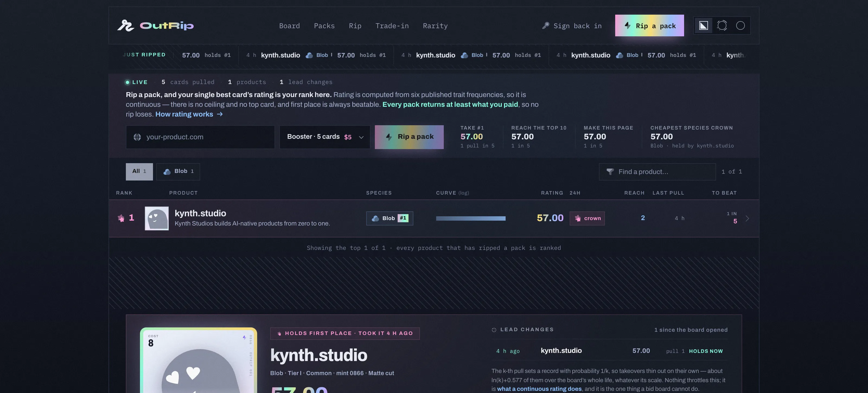
Task: Focus the Find a product search field
Action: click(657, 172)
